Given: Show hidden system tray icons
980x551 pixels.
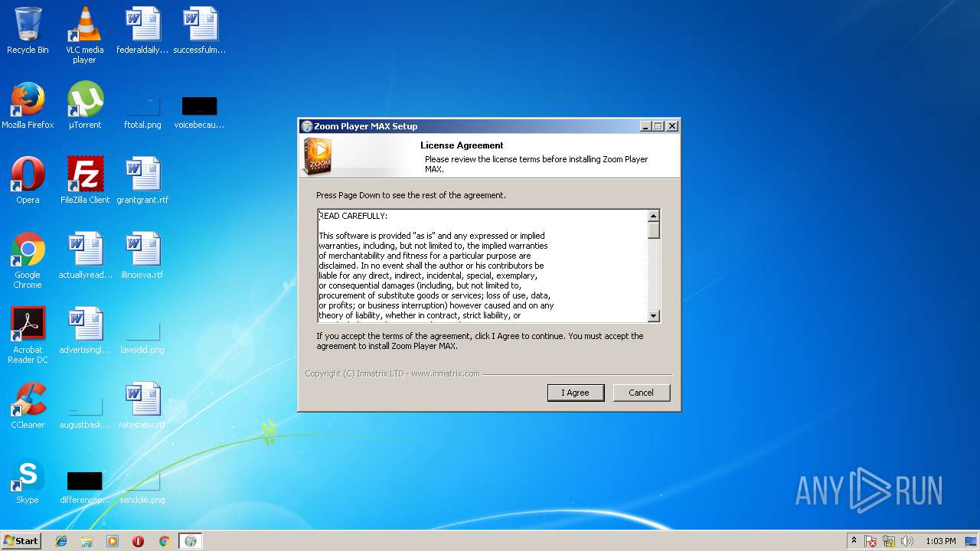Looking at the screenshot, I should [x=854, y=541].
